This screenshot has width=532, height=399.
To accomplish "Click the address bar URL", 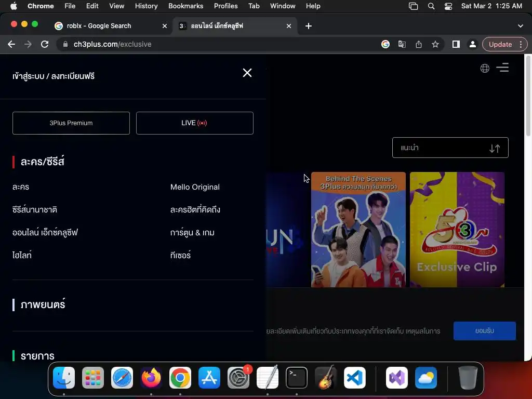I will tap(112, 45).
